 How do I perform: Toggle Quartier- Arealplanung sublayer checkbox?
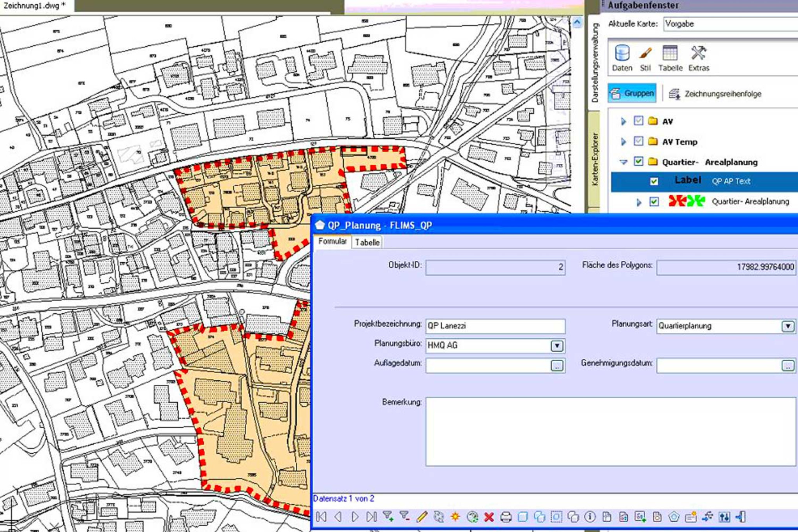[x=654, y=201]
